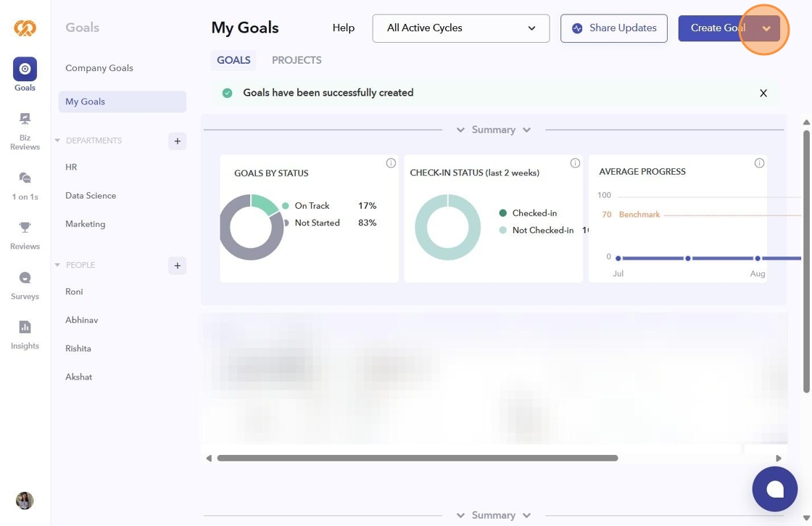Open the Marketing department
This screenshot has height=526, width=812.
(x=86, y=224)
